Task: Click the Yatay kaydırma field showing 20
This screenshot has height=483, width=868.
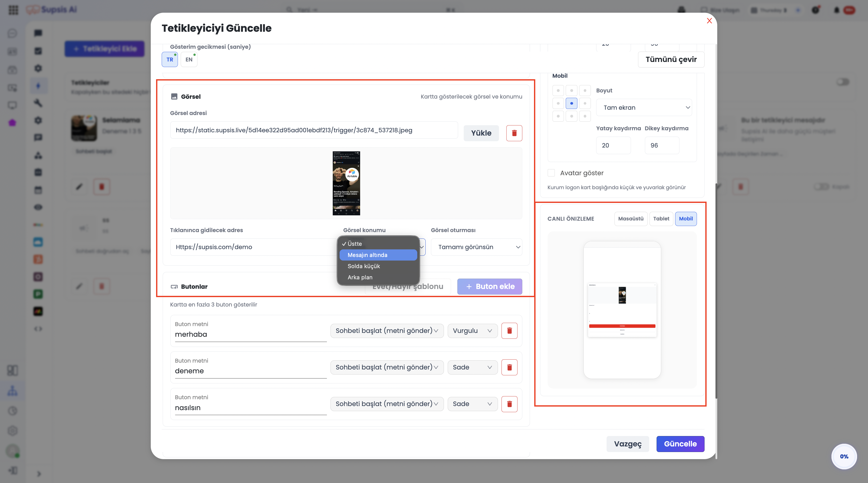Action: (x=613, y=146)
